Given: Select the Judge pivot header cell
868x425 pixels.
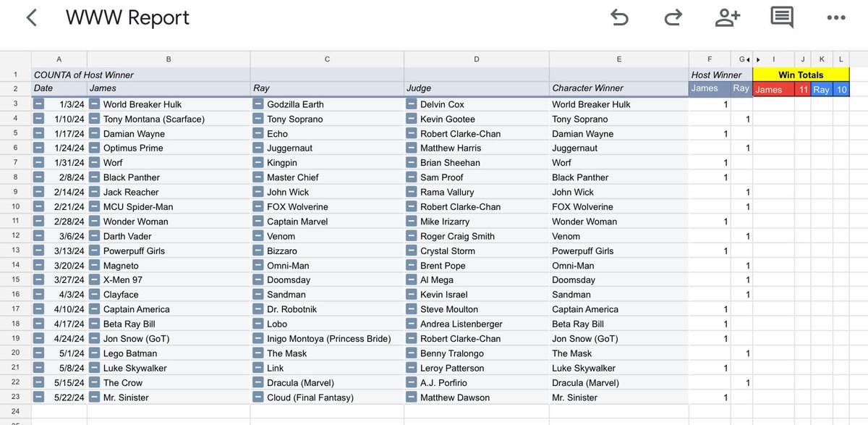Looking at the screenshot, I should coord(477,88).
